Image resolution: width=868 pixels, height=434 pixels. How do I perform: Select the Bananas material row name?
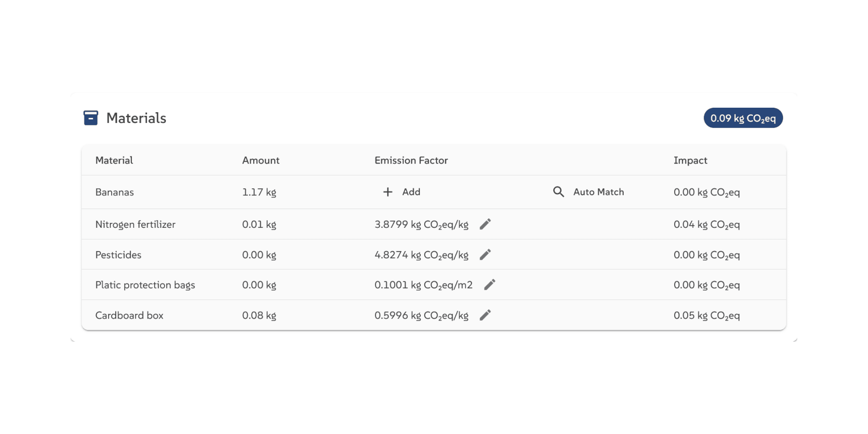pos(115,192)
